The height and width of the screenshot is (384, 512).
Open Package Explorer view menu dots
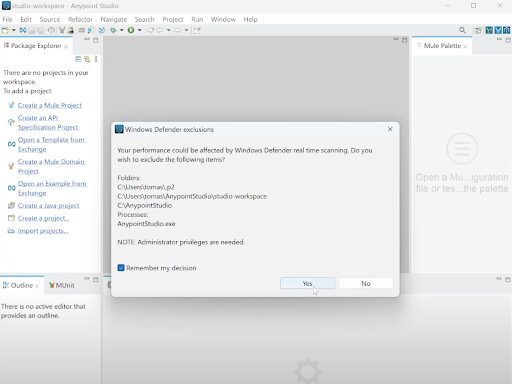pos(96,59)
